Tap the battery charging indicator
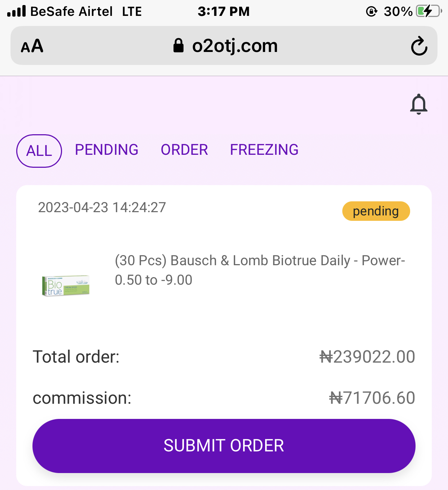This screenshot has height=490, width=448. click(x=428, y=11)
